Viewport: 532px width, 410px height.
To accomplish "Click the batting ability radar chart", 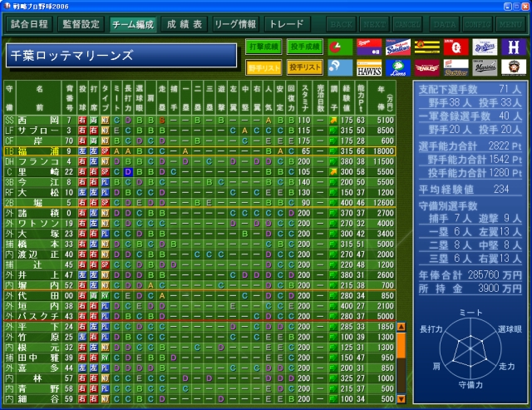I will 470,348.
